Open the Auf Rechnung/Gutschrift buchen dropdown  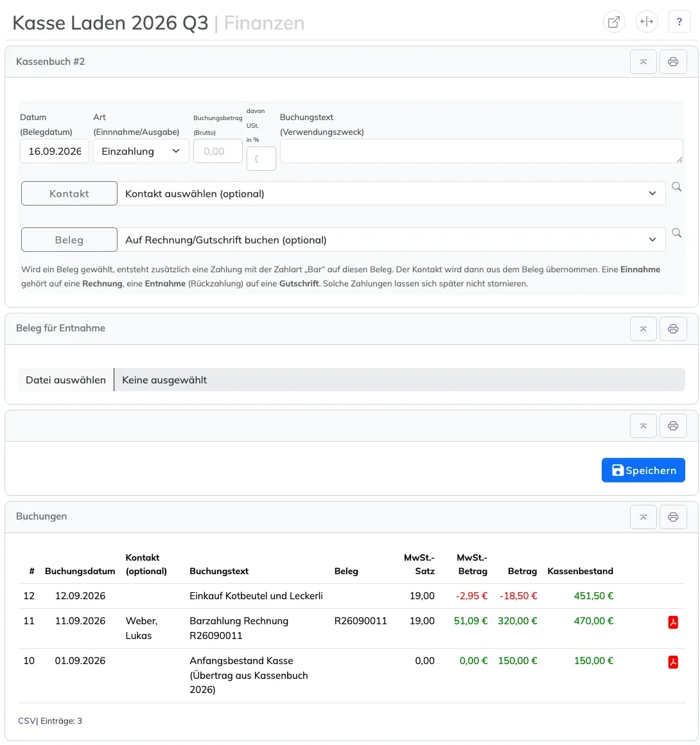tap(390, 240)
